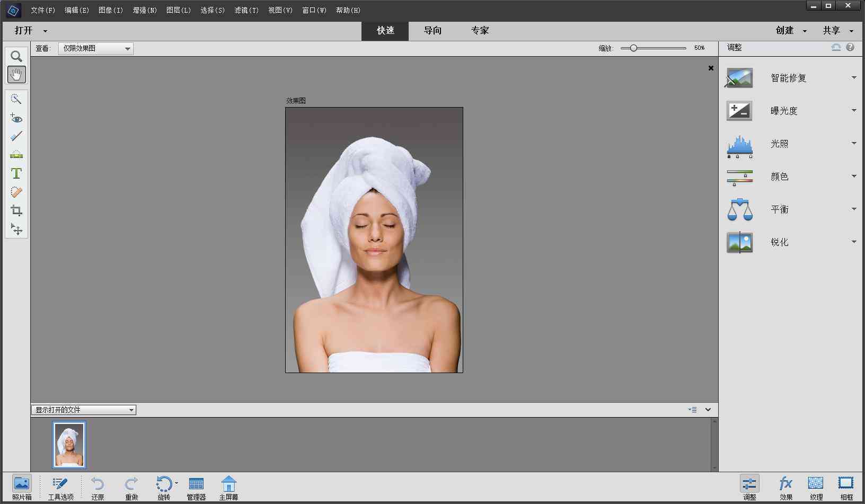Select the Red Eye Removal tool
The image size is (865, 504).
tap(16, 118)
